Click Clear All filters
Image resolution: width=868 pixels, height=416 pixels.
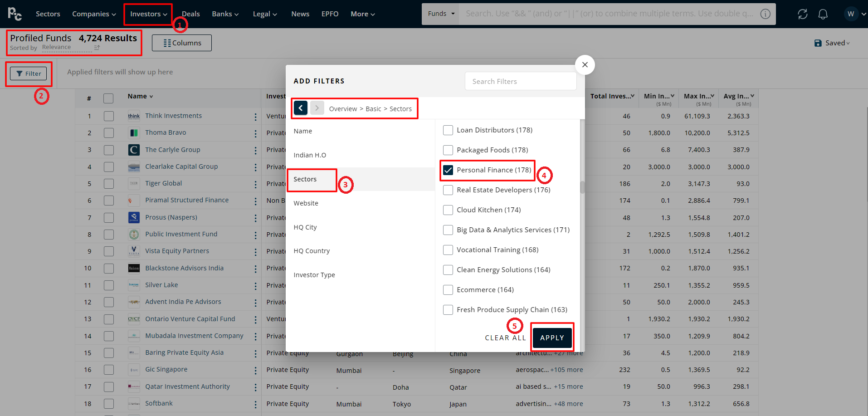[x=505, y=338]
